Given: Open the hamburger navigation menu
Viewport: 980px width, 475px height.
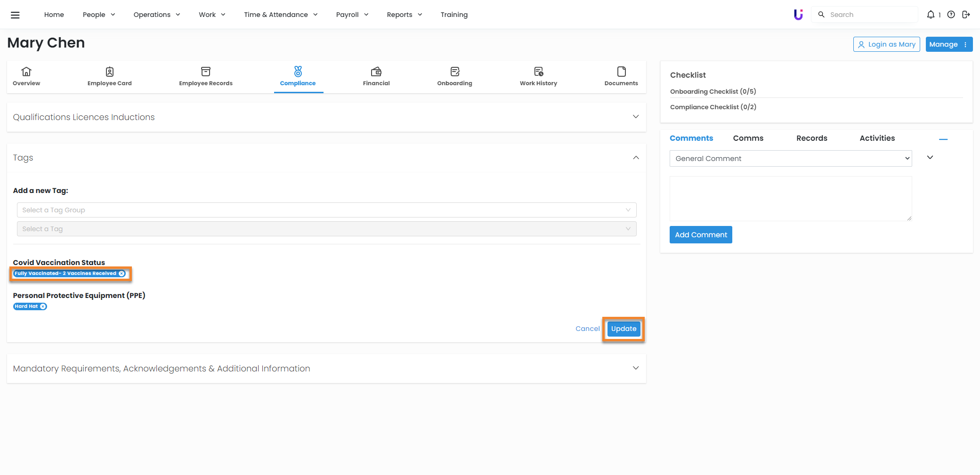Looking at the screenshot, I should 15,15.
